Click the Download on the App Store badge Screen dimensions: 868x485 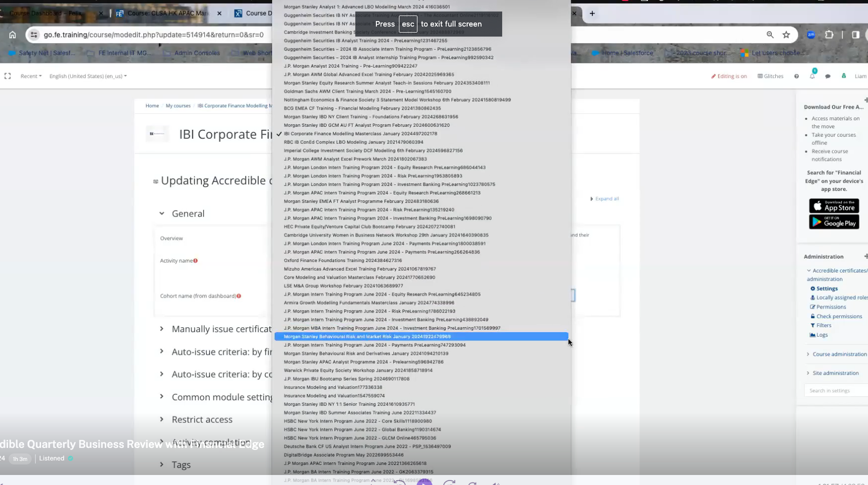[833, 206]
